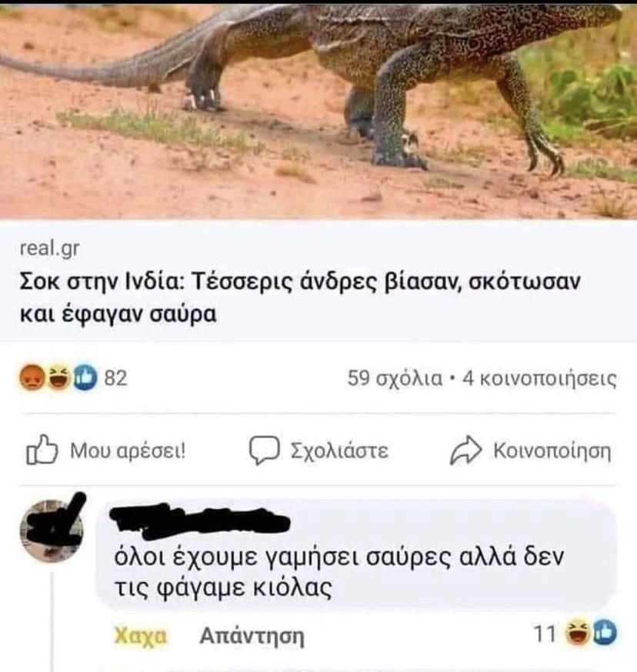Click the blue like icon beside 11

[605, 633]
